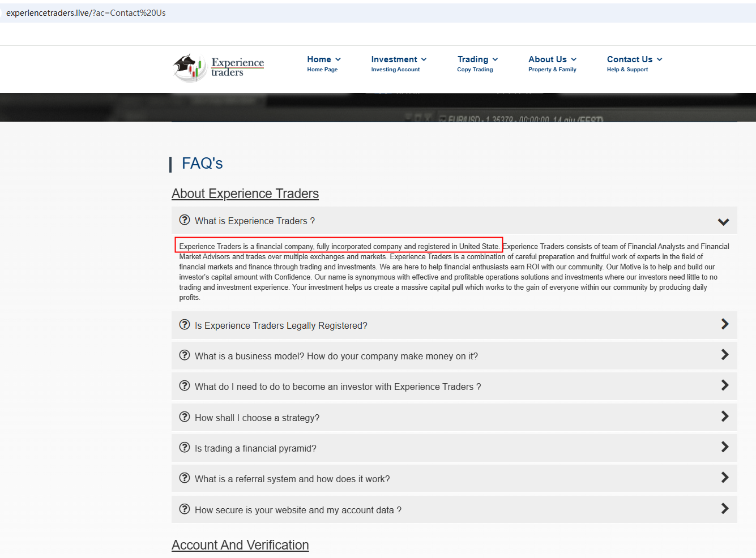Open the About Us dropdown arrow
This screenshot has height=558, width=756.
[x=574, y=59]
